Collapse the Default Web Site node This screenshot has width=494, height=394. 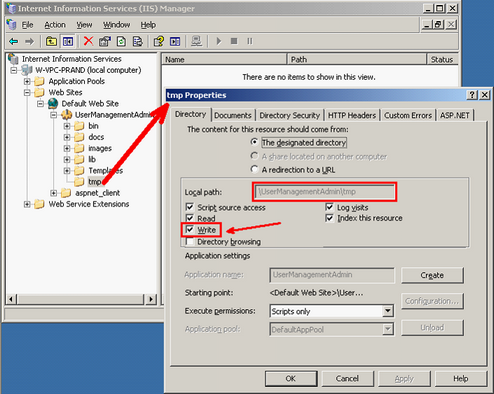tap(40, 104)
